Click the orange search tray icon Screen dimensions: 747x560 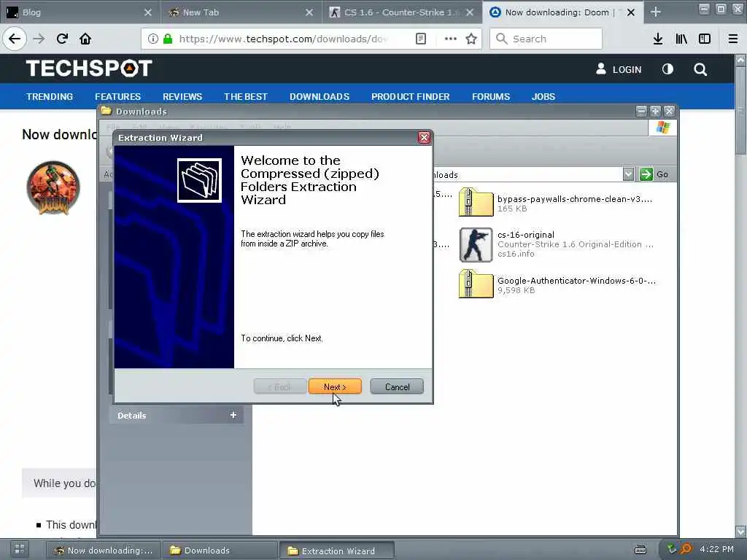686,550
